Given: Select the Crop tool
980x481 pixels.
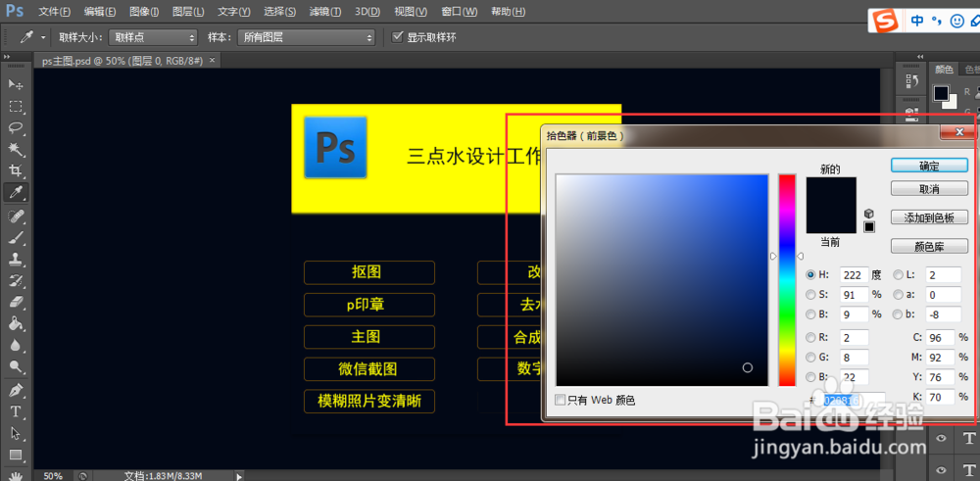Looking at the screenshot, I should click(16, 170).
